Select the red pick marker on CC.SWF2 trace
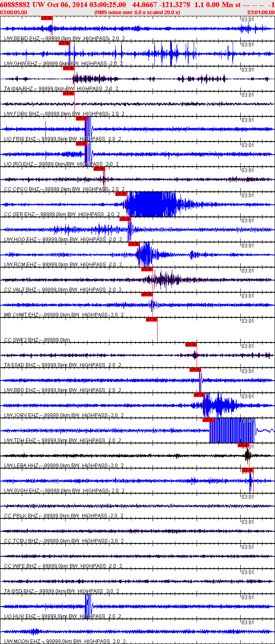 (x=151, y=319)
